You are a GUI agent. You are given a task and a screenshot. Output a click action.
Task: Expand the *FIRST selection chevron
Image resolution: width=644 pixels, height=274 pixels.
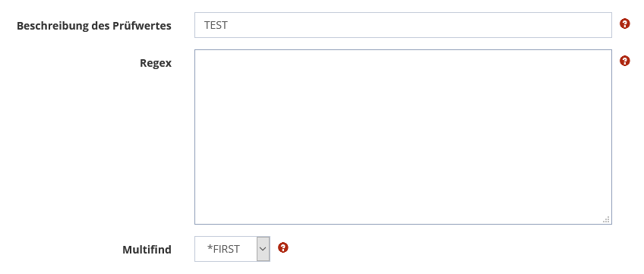pos(264,249)
